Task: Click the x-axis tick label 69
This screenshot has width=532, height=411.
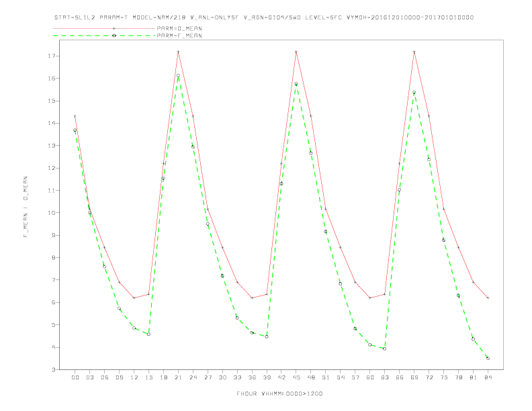Action: point(414,377)
